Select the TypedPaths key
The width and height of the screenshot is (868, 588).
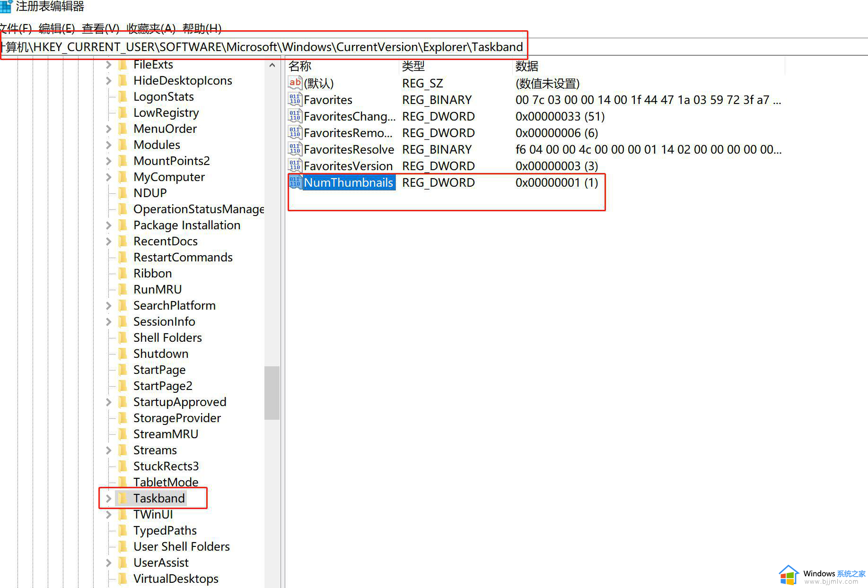click(165, 531)
